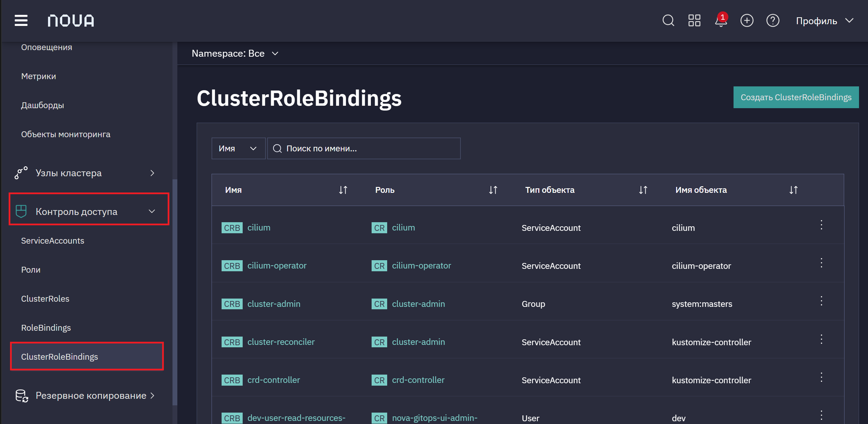This screenshot has height=424, width=868.
Task: Go to ClusterRoles in sidebar
Action: (x=45, y=299)
